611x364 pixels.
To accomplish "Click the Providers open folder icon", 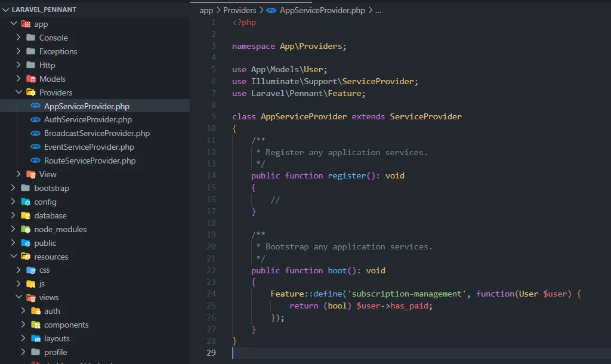I will [x=30, y=92].
